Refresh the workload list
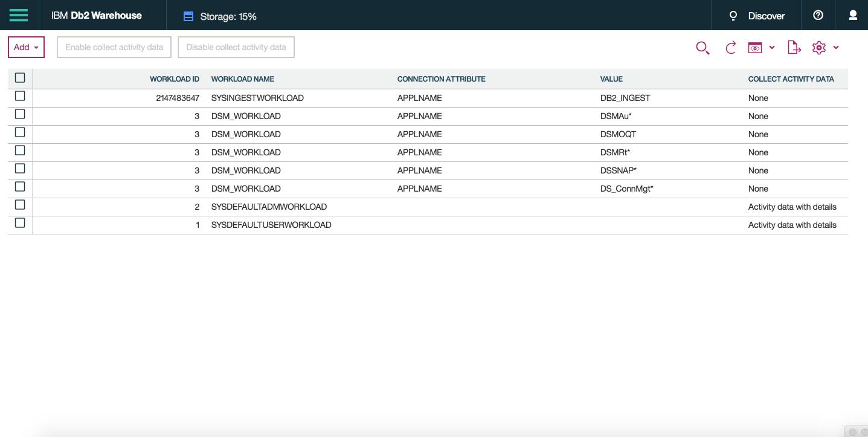Viewport: 868px width, 437px height. [730, 48]
